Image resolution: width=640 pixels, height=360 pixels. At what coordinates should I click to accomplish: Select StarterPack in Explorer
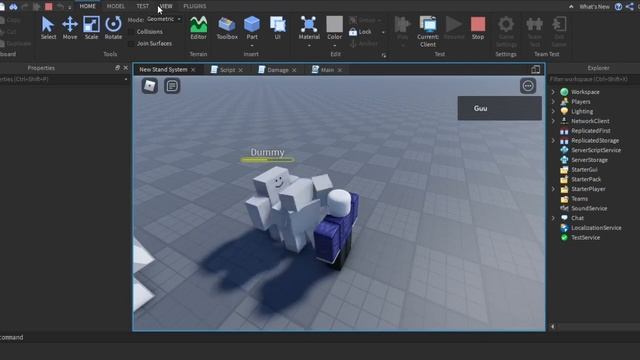(586, 179)
